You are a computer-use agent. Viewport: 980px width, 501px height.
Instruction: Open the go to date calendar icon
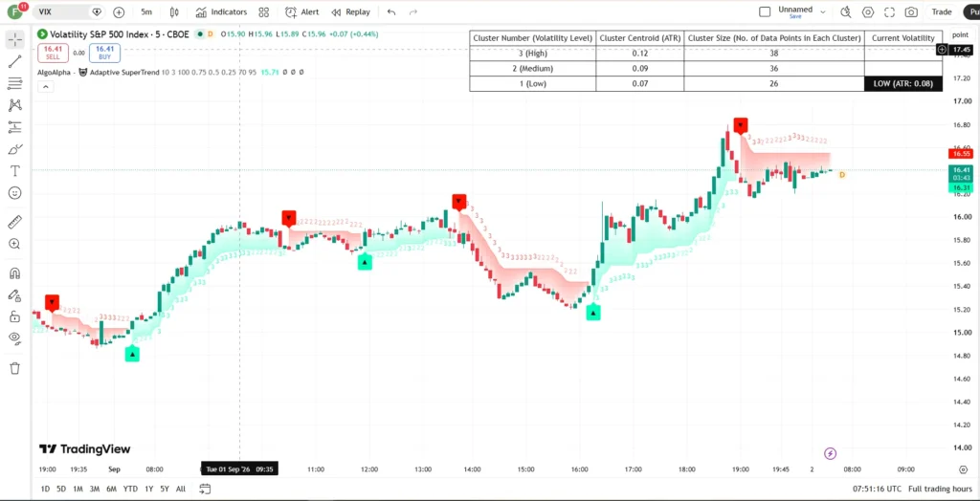tap(205, 489)
